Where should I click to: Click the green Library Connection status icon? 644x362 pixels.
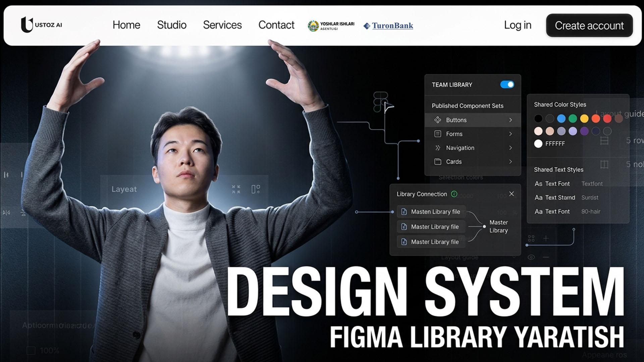point(454,194)
